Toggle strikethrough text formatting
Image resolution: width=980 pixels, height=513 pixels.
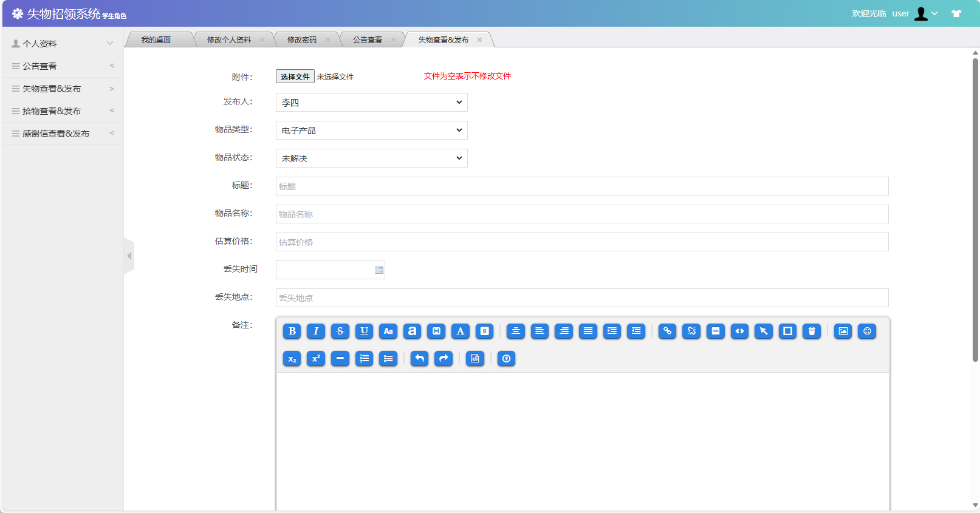(x=340, y=331)
